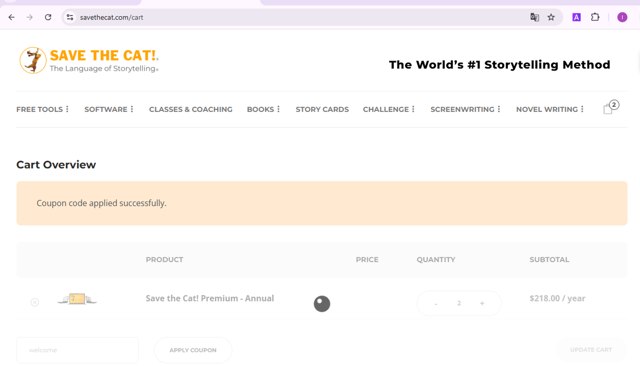Expand the Challenge menu dots
Viewport: 640px width, 366px height.
click(413, 109)
